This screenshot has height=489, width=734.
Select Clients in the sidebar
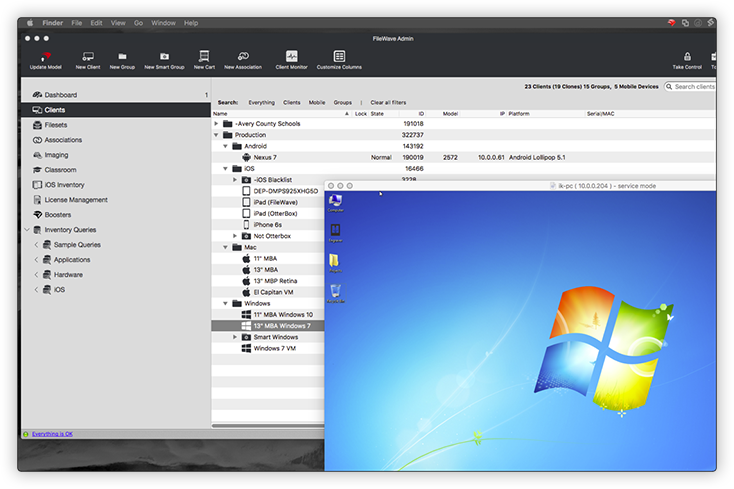116,110
